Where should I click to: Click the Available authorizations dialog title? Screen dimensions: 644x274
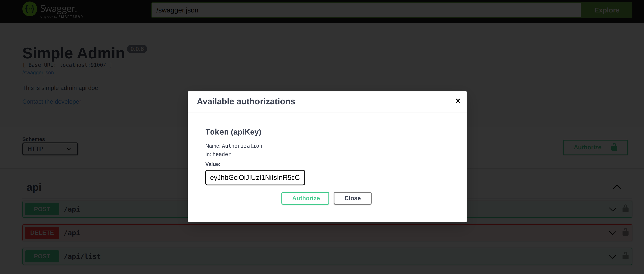point(246,101)
